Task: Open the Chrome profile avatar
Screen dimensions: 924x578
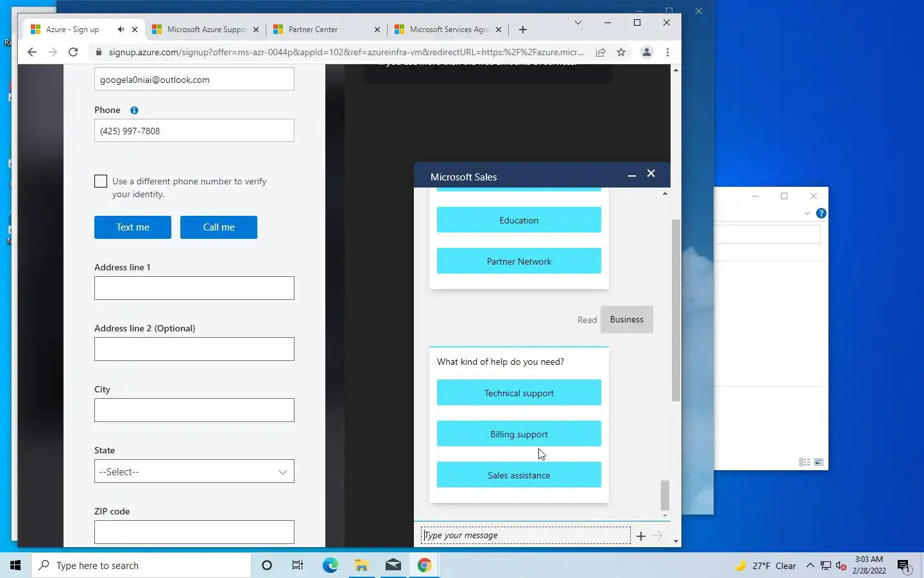Action: coord(647,53)
